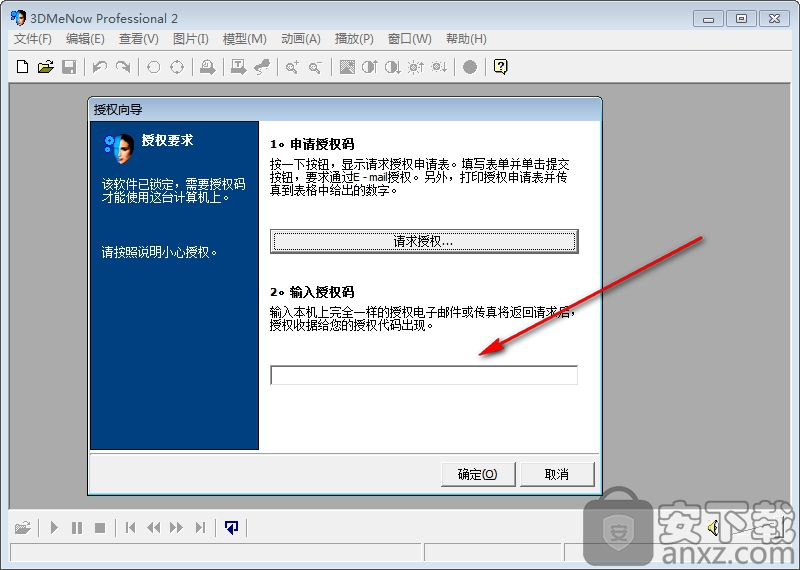
Task: Click the decrease contrast icon
Action: (x=392, y=67)
